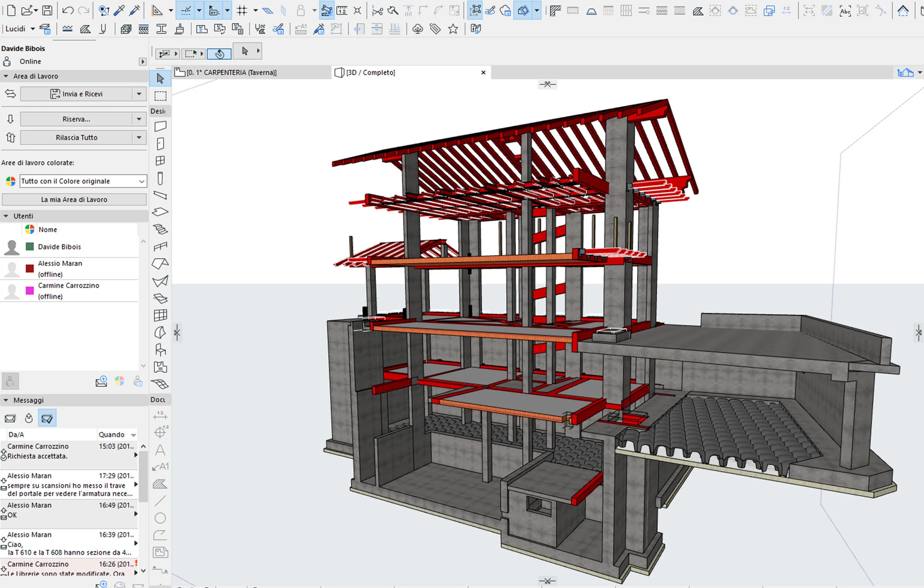Viewport: 924px width, 588px height.
Task: Expand the Online status arrow
Action: (143, 61)
